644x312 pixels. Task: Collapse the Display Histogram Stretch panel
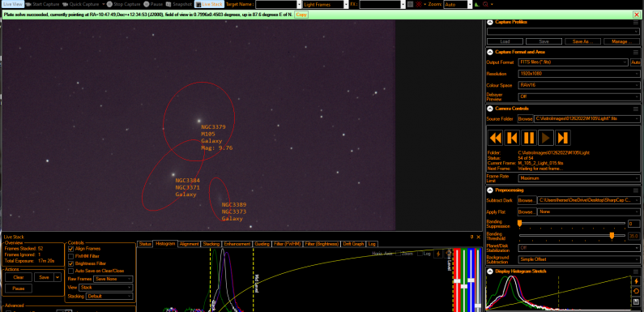490,271
